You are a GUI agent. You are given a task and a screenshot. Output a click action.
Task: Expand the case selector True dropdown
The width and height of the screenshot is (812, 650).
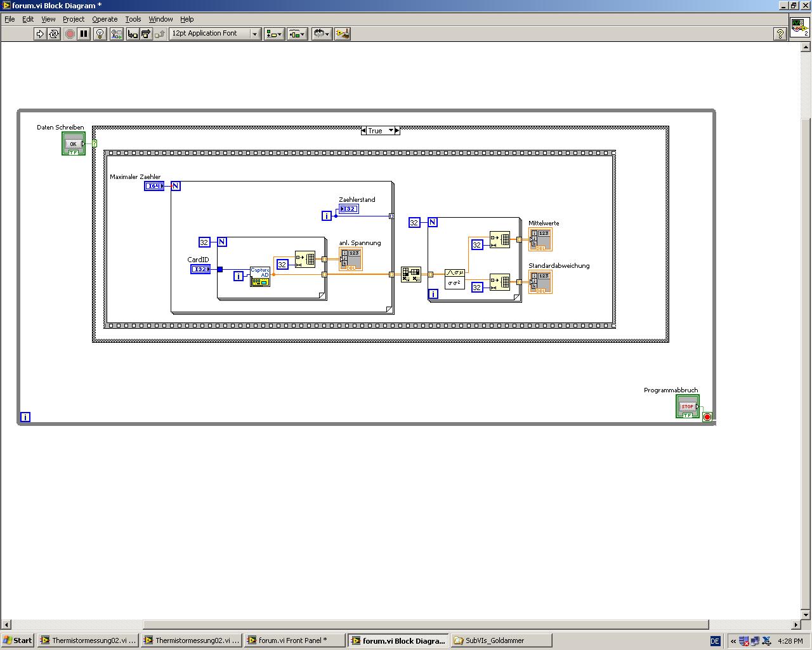pos(391,131)
